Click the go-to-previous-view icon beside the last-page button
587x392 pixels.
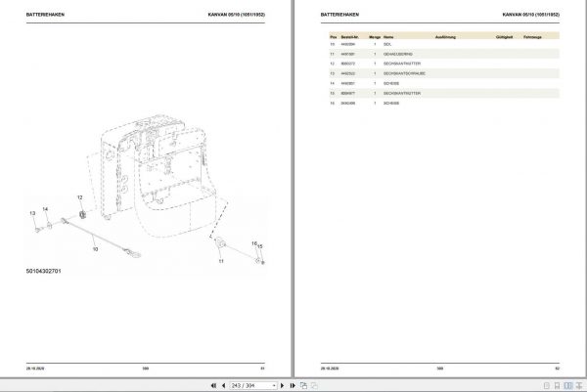[303, 385]
